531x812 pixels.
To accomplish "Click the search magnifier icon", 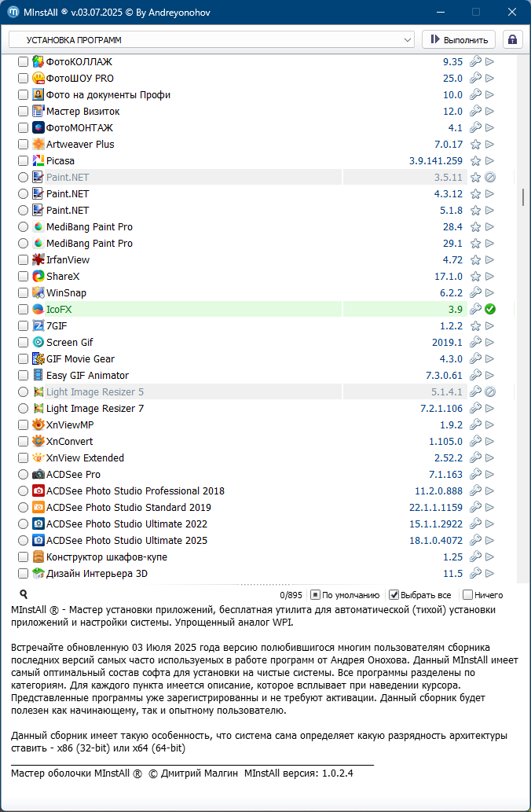I will click(24, 594).
